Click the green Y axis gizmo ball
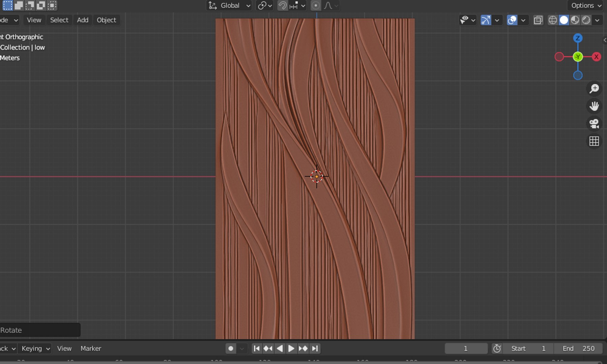 (578, 57)
